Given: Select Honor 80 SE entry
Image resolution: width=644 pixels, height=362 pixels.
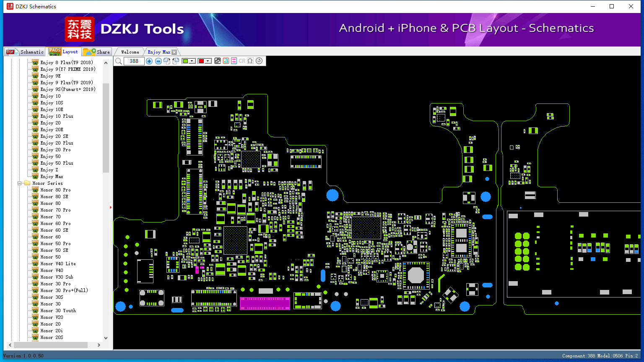Looking at the screenshot, I should click(54, 197).
